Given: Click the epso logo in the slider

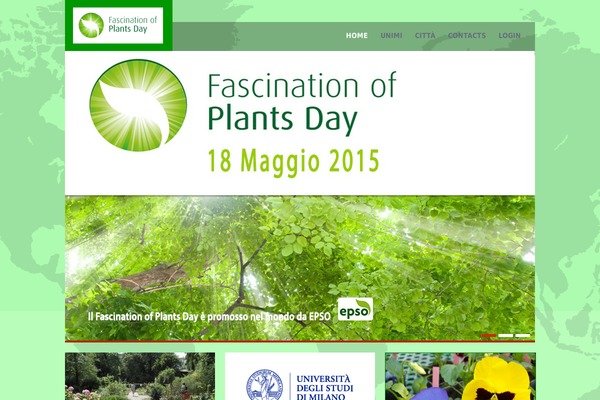Looking at the screenshot, I should (355, 309).
